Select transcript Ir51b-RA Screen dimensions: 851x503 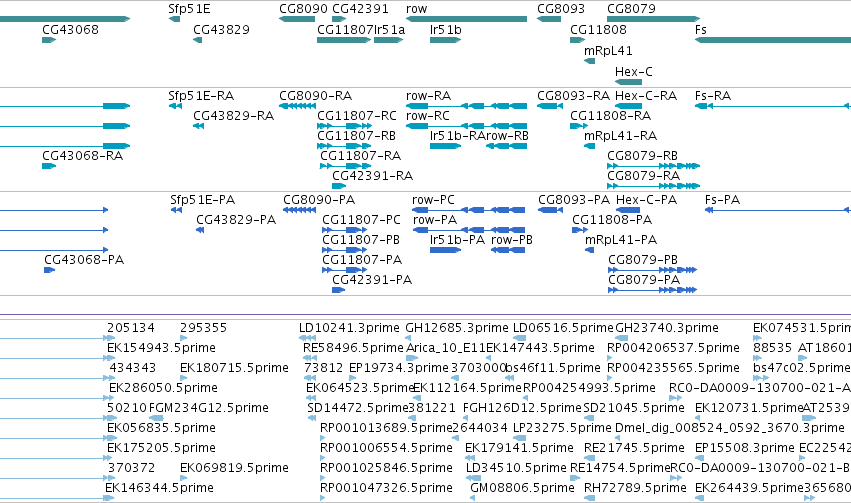coord(457,136)
